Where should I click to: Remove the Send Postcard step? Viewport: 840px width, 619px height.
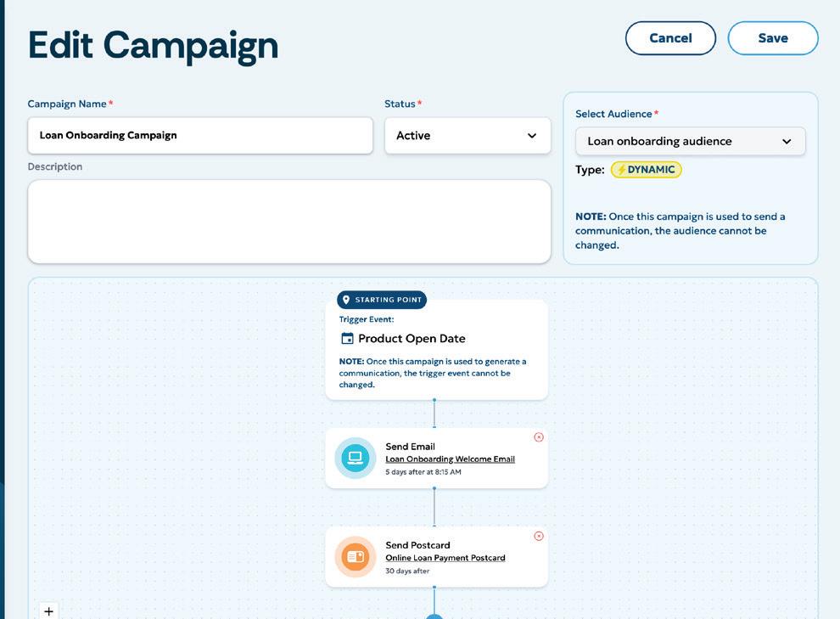coord(539,536)
